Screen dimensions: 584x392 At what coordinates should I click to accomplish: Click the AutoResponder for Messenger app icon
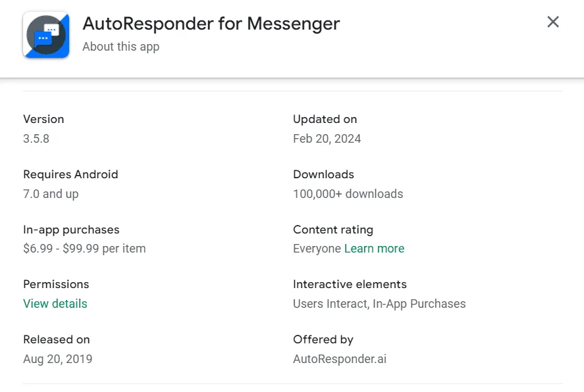pos(46,35)
